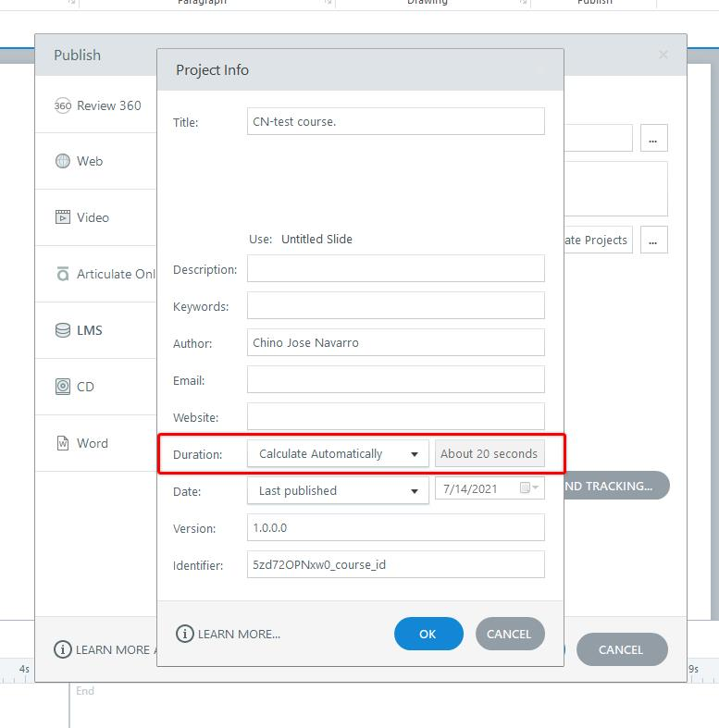Screen dimensions: 719x728
Task: Open the Date Last published dropdown
Action: [338, 491]
